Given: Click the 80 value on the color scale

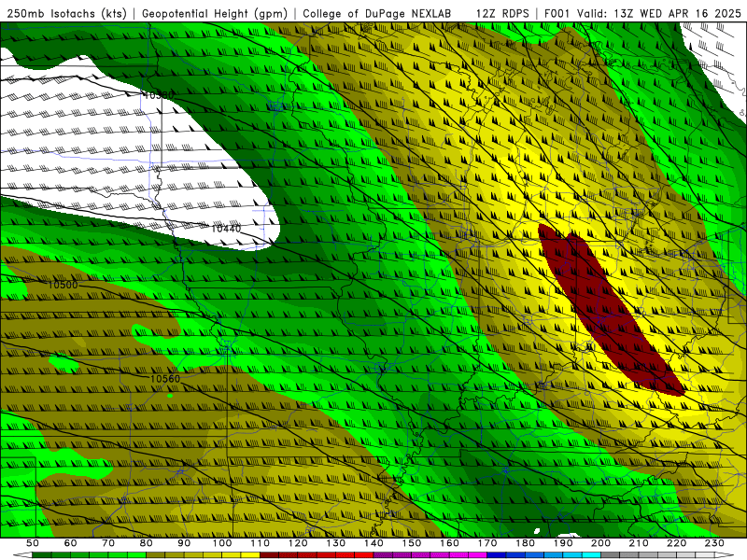Looking at the screenshot, I should 147,543.
